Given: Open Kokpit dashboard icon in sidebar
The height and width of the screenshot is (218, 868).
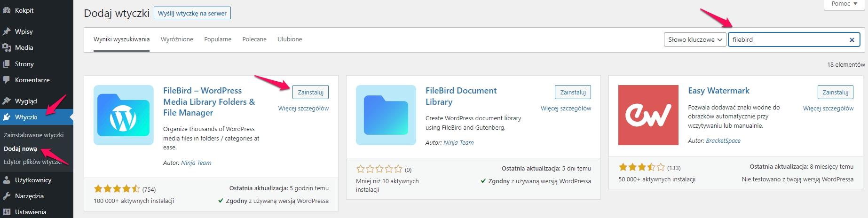Looking at the screenshot, I should 7,10.
